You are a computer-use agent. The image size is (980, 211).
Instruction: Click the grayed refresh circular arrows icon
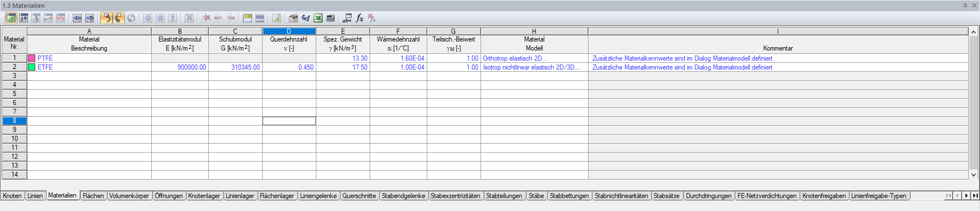131,18
